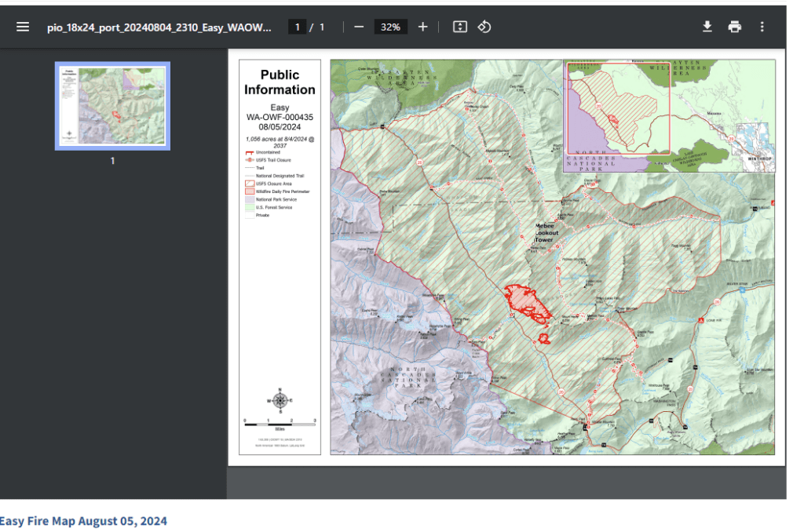804x532 pixels.
Task: Print the fire map PDF
Action: point(734,27)
